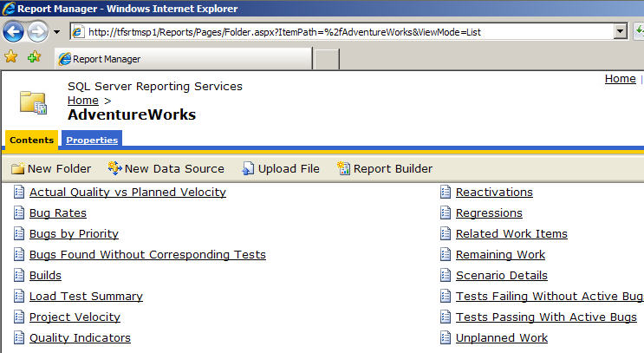Open Tests Failing Without Active Bugs report
Image resolution: width=644 pixels, height=353 pixels.
click(550, 297)
